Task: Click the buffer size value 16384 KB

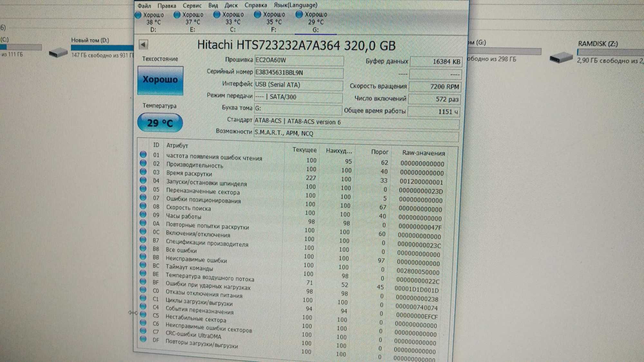Action: click(436, 61)
